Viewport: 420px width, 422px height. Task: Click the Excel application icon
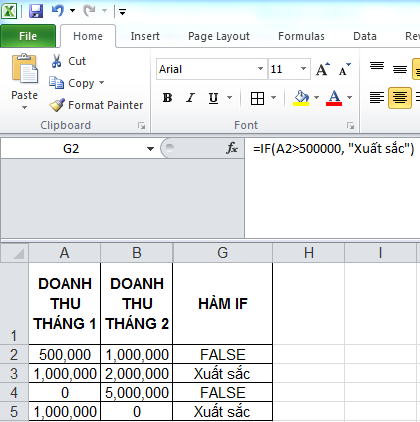tap(9, 11)
